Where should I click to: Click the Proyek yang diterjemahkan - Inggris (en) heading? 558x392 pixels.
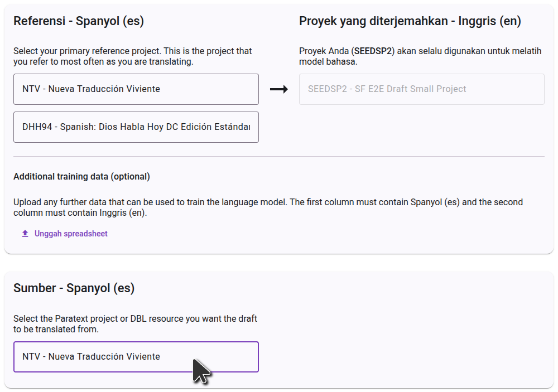[x=410, y=21]
